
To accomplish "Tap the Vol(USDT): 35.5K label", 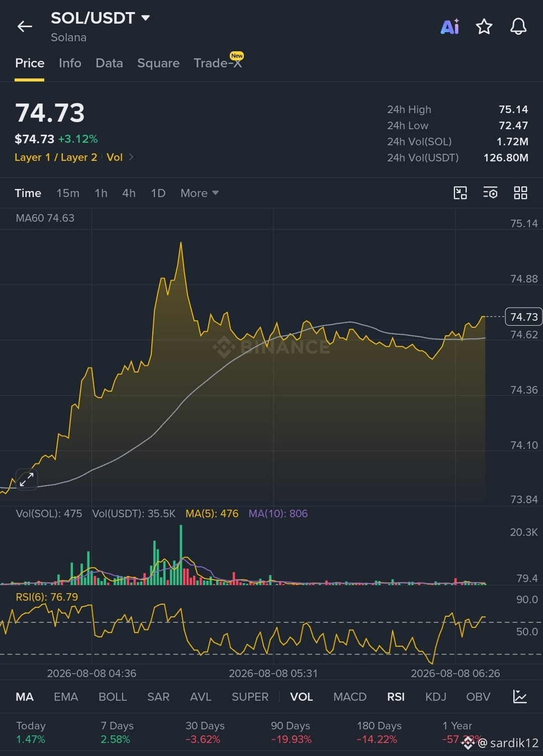I will point(134,514).
